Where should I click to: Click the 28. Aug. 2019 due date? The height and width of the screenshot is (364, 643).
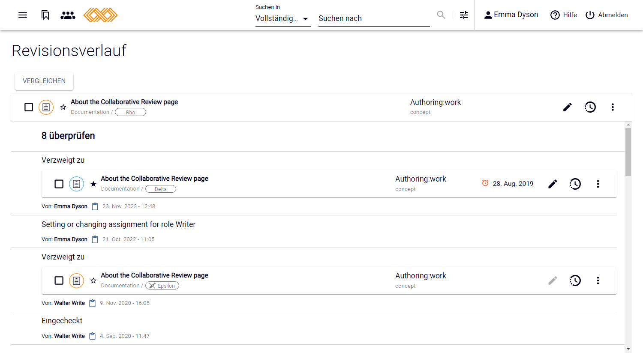point(513,184)
